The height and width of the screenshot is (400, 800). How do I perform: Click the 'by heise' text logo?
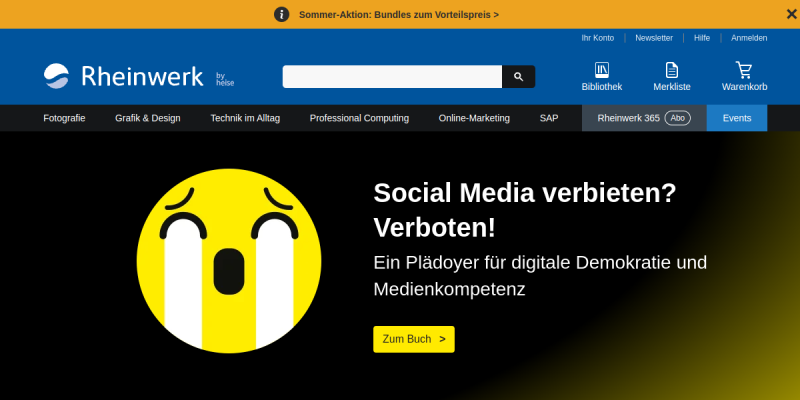(225, 79)
